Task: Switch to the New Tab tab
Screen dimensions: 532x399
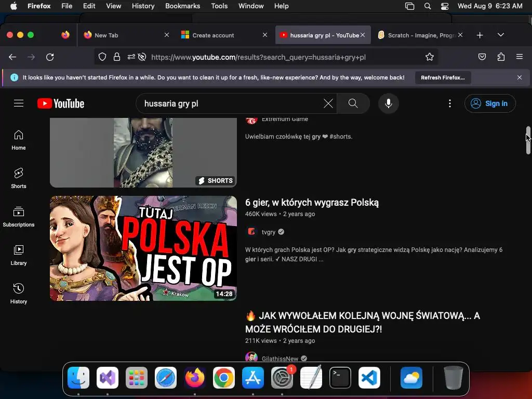Action: pos(126,35)
